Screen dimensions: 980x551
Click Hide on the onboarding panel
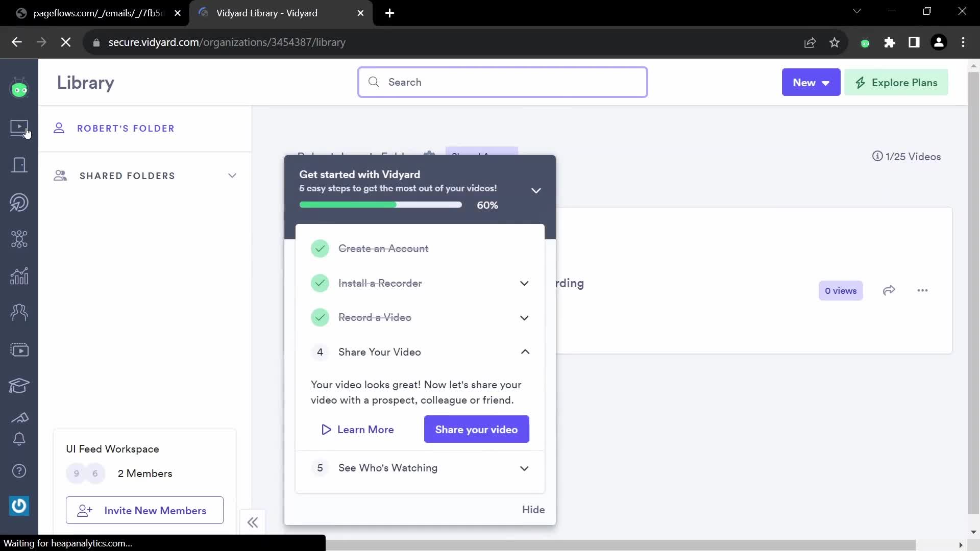coord(533,509)
